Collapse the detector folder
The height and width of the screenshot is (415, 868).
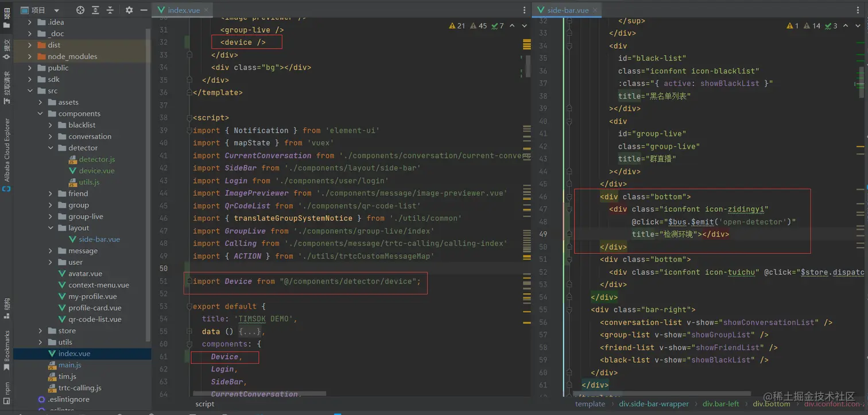tap(51, 148)
